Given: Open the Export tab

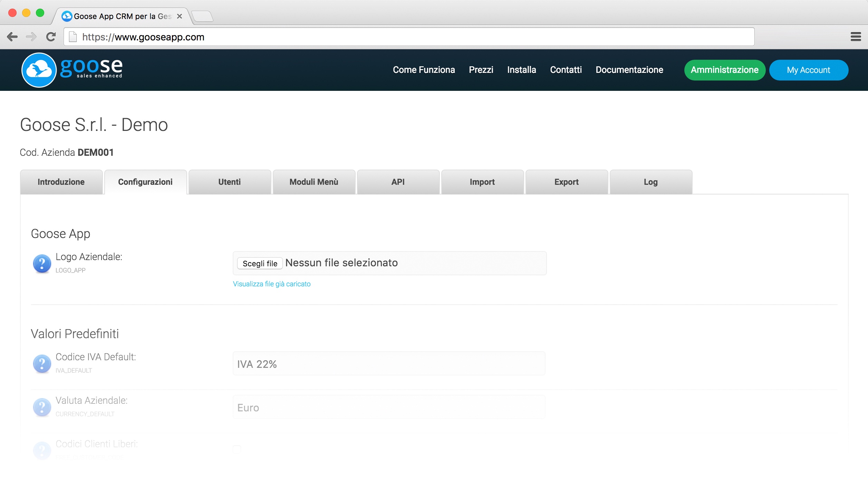Looking at the screenshot, I should coord(567,182).
